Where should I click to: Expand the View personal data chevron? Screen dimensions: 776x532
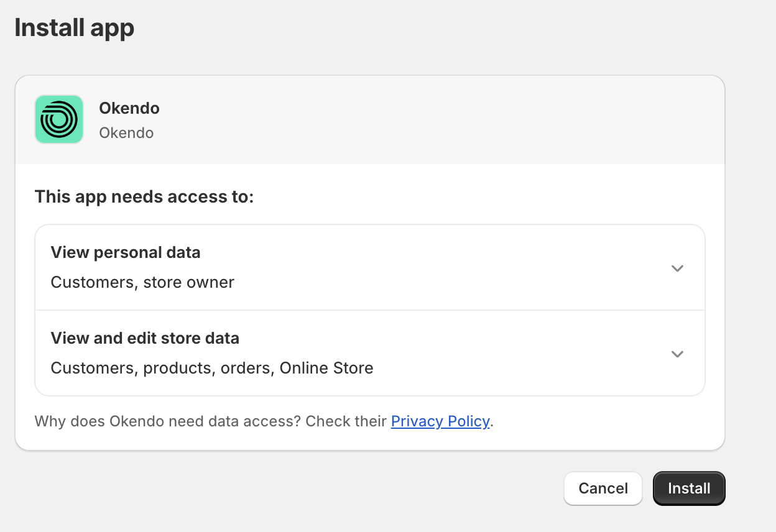click(x=677, y=268)
